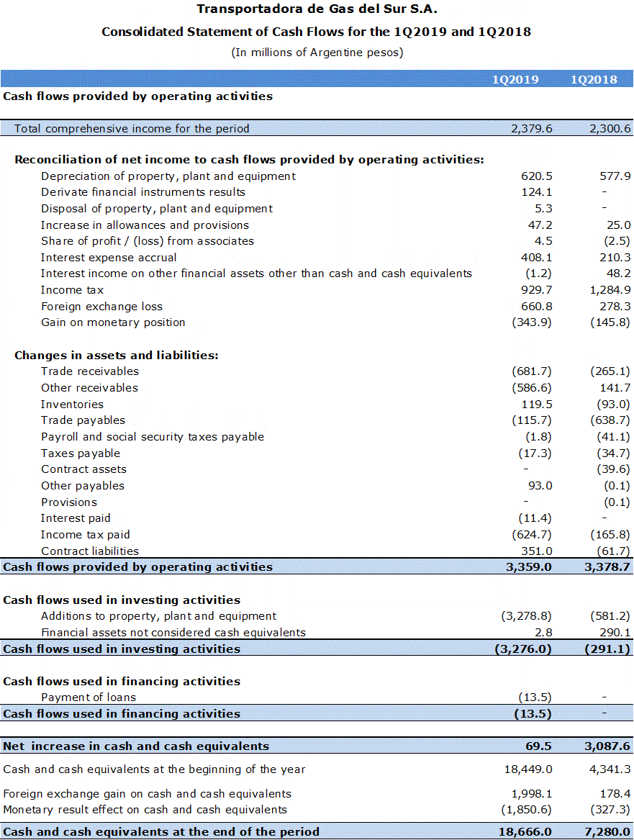Click 'Foreign exchange loss' label
This screenshot has width=634, height=840.
(x=101, y=307)
